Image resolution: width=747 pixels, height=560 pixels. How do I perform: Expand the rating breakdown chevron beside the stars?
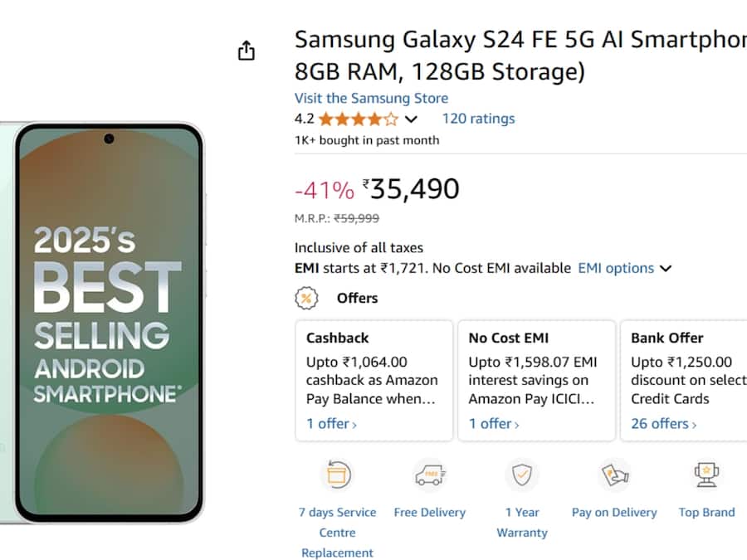coord(411,119)
